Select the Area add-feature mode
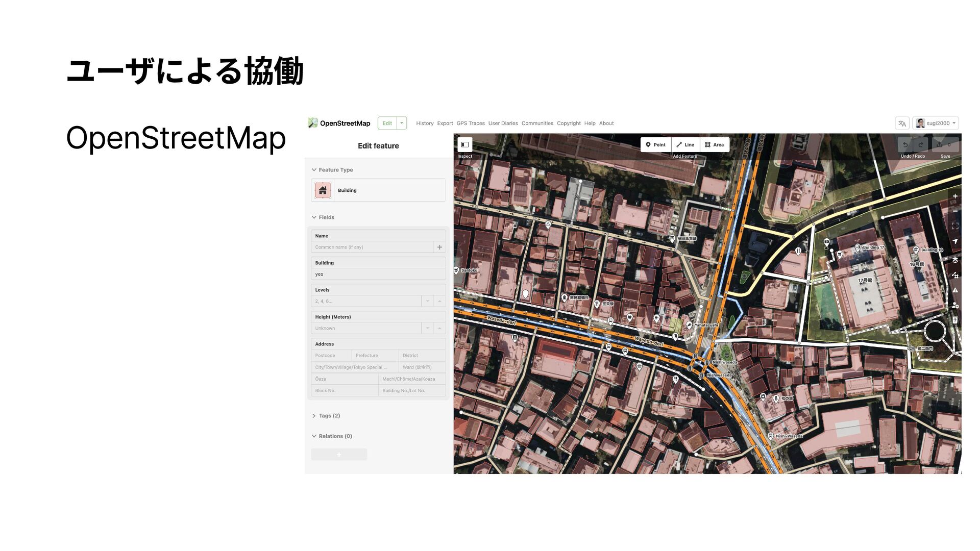 tap(715, 145)
